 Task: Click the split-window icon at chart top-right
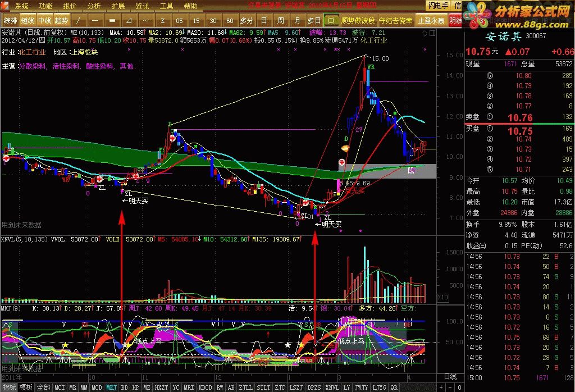[x=432, y=33]
